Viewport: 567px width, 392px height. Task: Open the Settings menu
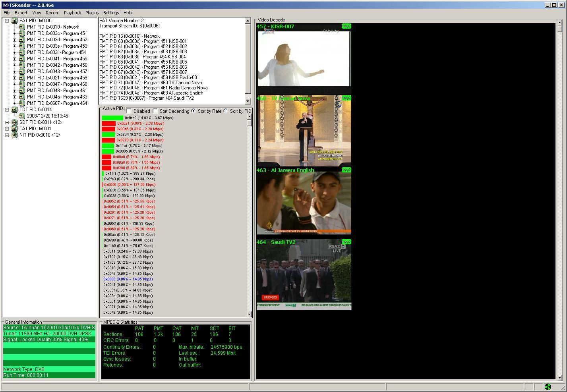(111, 13)
